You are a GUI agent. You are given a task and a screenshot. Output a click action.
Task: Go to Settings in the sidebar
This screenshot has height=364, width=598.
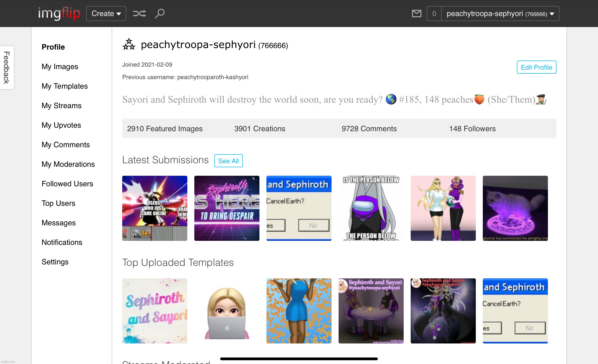[55, 262]
